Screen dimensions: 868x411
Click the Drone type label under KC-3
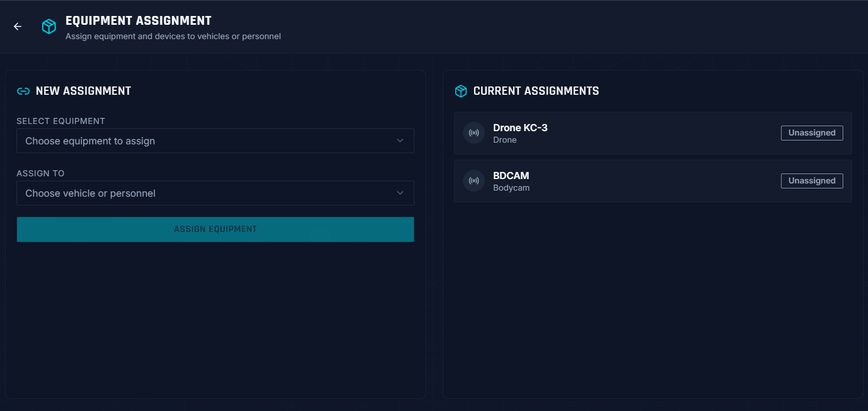pos(505,140)
